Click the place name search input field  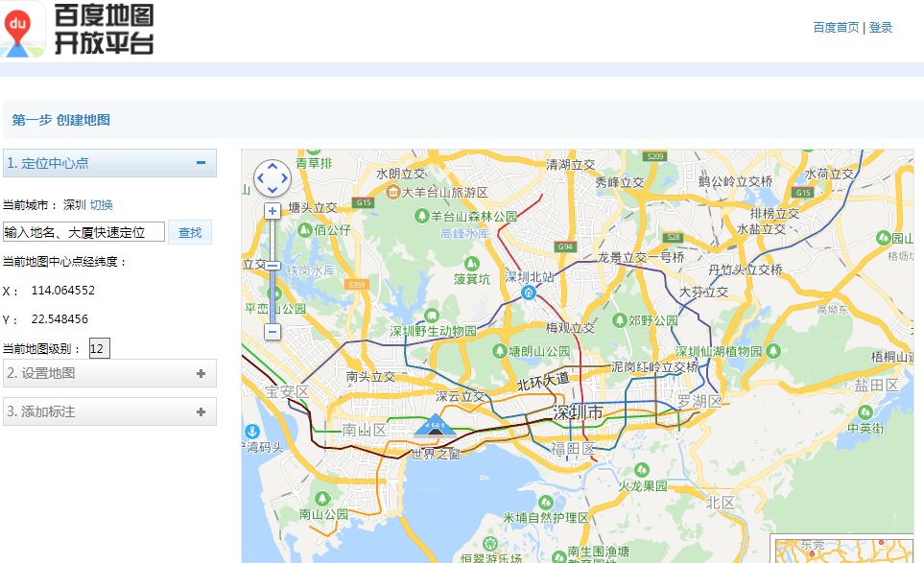point(86,232)
